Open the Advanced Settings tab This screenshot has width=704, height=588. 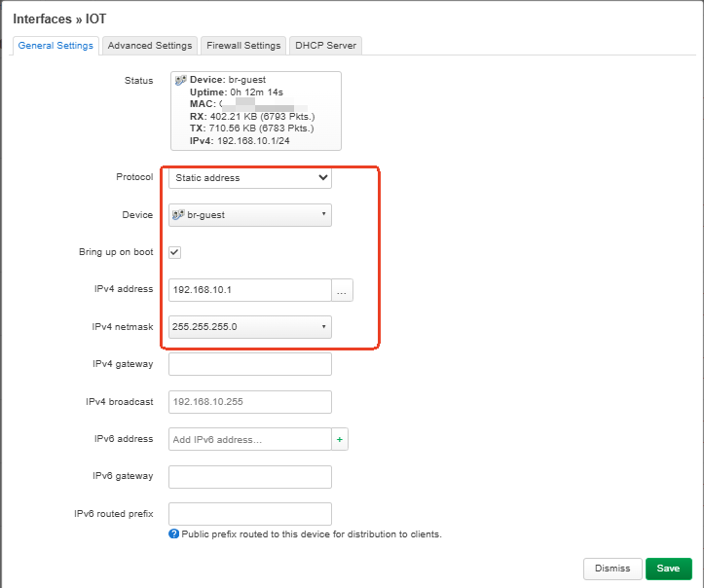[x=150, y=46]
